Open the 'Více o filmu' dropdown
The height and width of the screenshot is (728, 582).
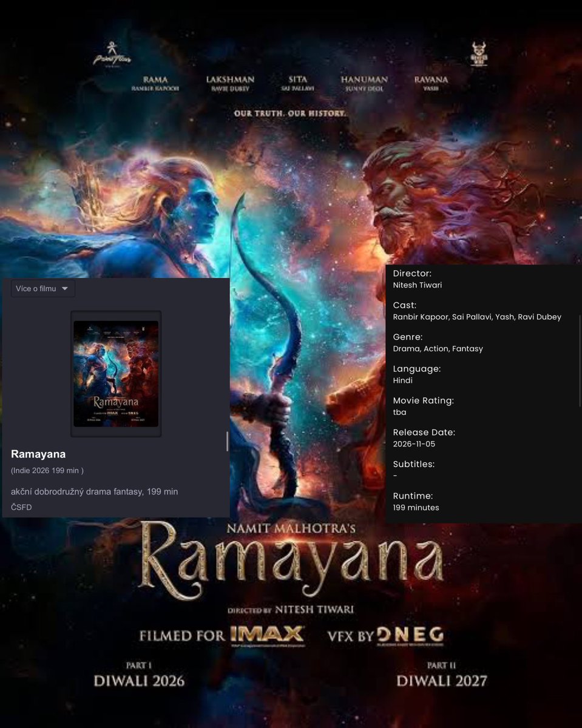pos(43,289)
